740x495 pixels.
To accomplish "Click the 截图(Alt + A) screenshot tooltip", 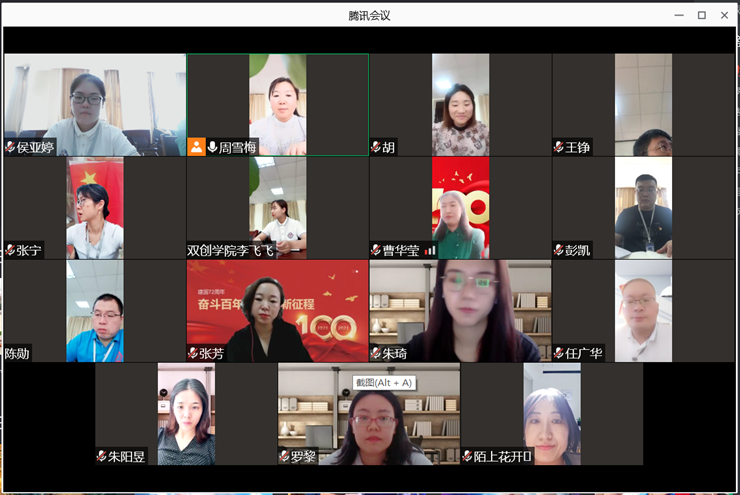I will [x=383, y=382].
